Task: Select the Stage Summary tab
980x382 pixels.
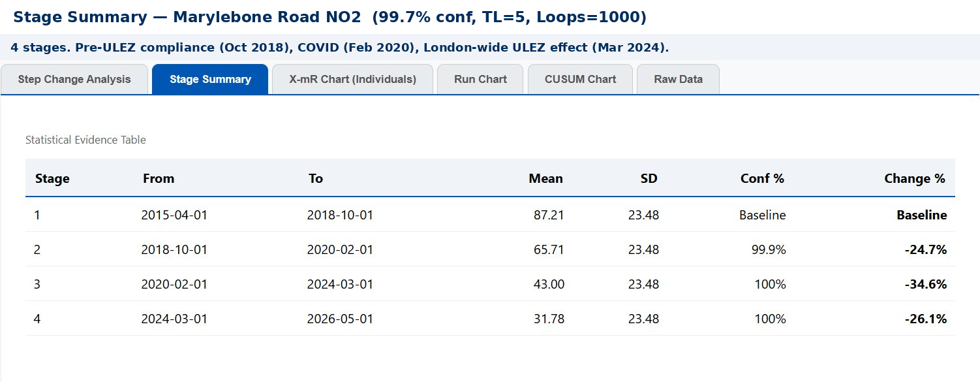Action: pyautogui.click(x=210, y=79)
